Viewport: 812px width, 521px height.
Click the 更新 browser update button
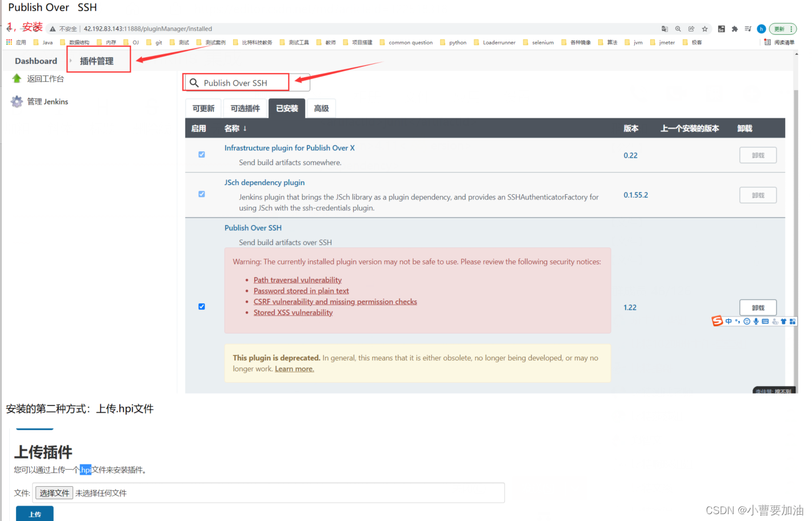(783, 29)
